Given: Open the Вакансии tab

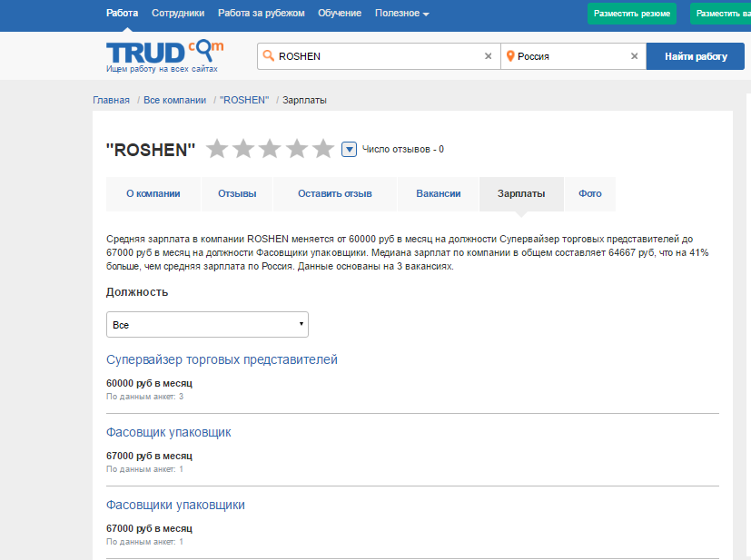Looking at the screenshot, I should 439,193.
